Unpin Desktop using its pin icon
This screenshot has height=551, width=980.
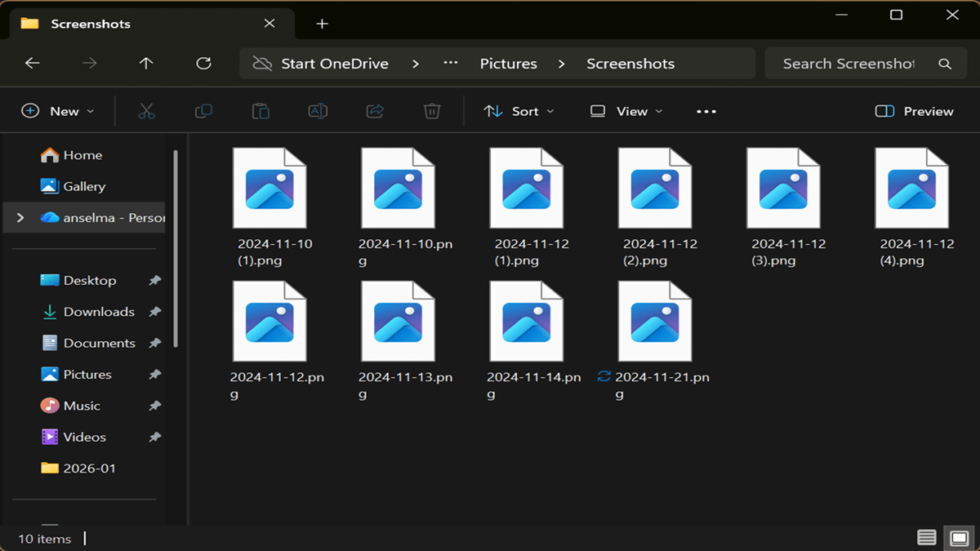tap(154, 280)
